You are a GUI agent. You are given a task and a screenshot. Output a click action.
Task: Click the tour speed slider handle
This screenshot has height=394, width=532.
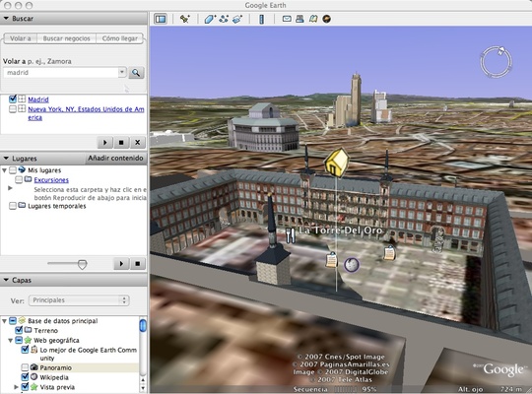coord(82,264)
